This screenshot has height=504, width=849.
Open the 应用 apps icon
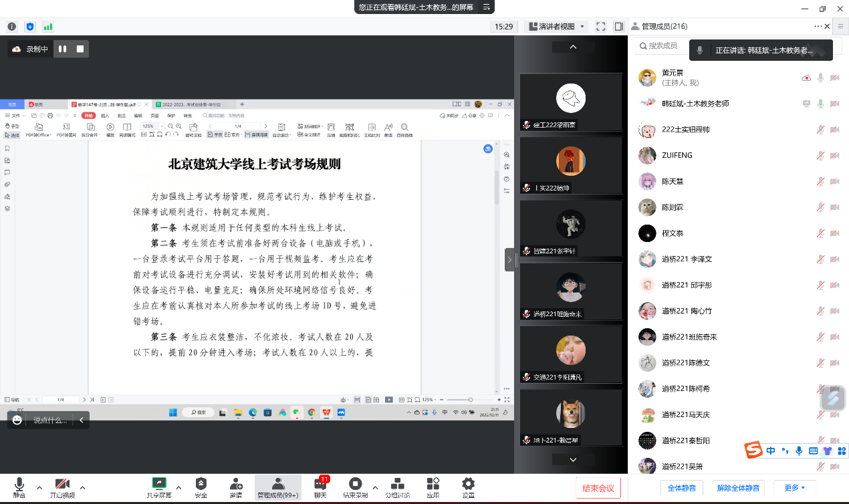coord(433,484)
